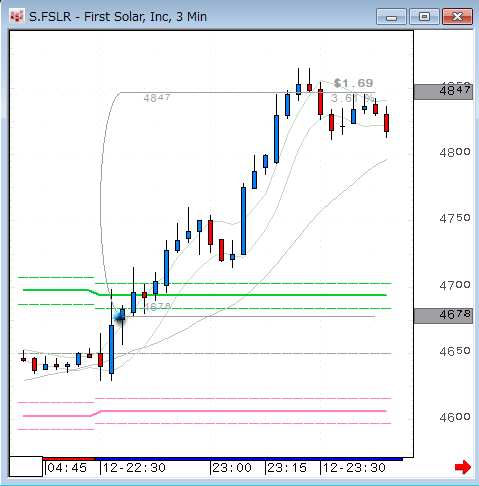Click the 12-23:30 time axis label
The height and width of the screenshot is (486, 479).
coord(354,468)
